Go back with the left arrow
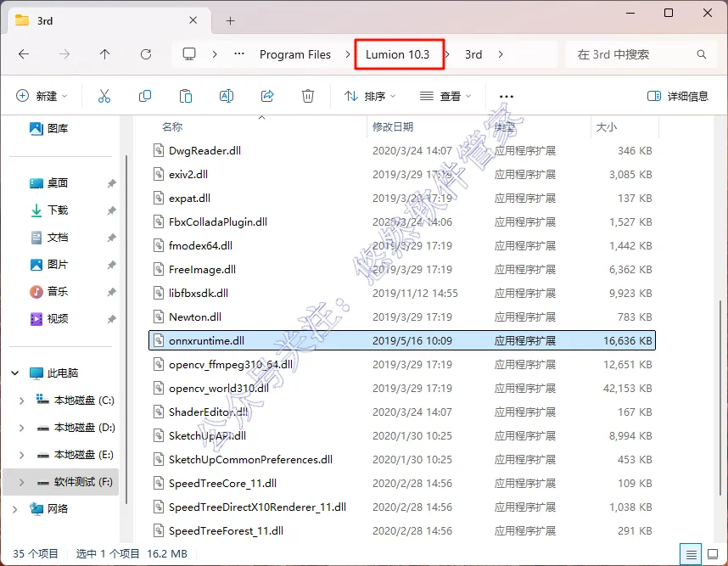 click(24, 54)
